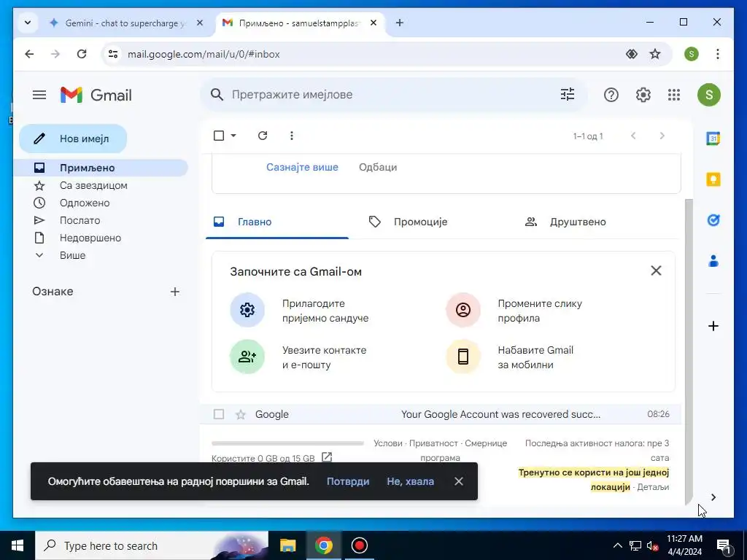The image size is (747, 560).
Task: Reload the page in Chrome
Action: 82,54
